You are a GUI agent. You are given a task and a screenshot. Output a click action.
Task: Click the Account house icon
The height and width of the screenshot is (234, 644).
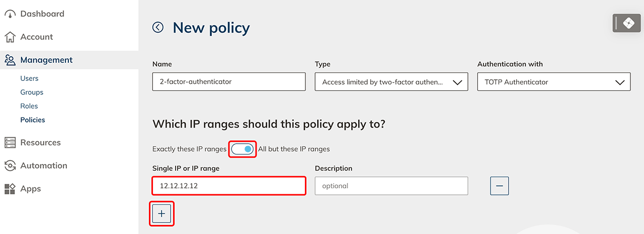10,37
